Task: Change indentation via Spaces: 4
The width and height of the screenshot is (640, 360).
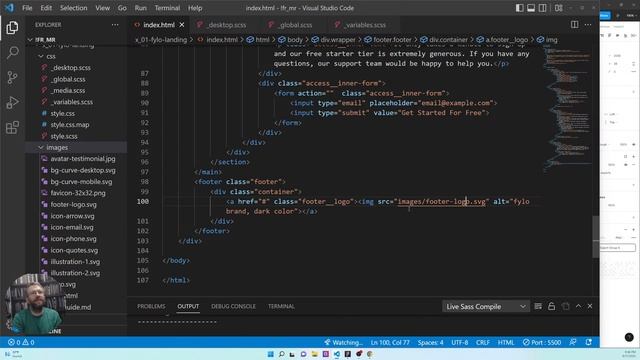Action: point(430,342)
